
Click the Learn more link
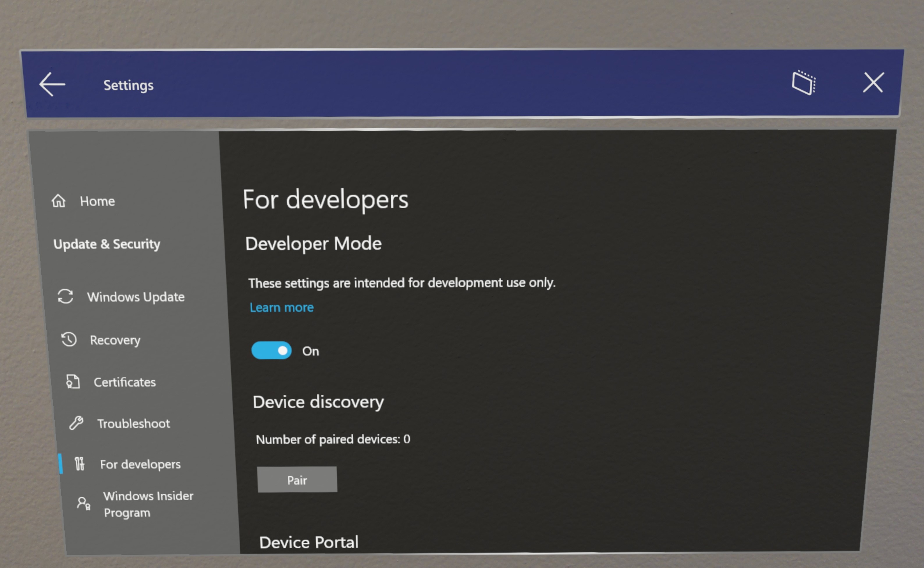[282, 307]
